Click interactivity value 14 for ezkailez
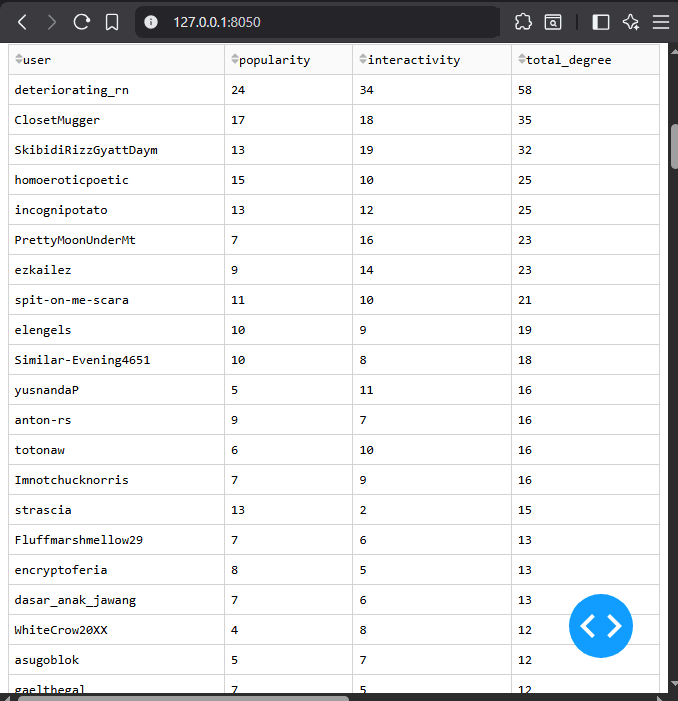This screenshot has height=701, width=678. click(x=432, y=270)
